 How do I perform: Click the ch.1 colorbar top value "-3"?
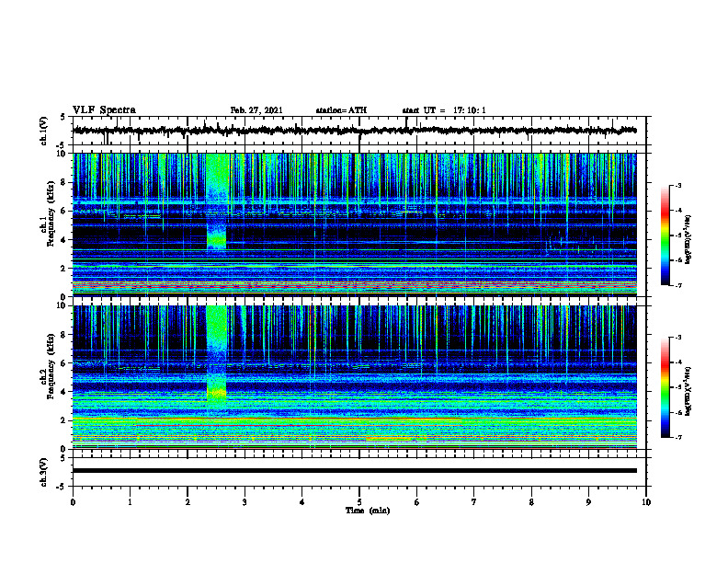(678, 185)
